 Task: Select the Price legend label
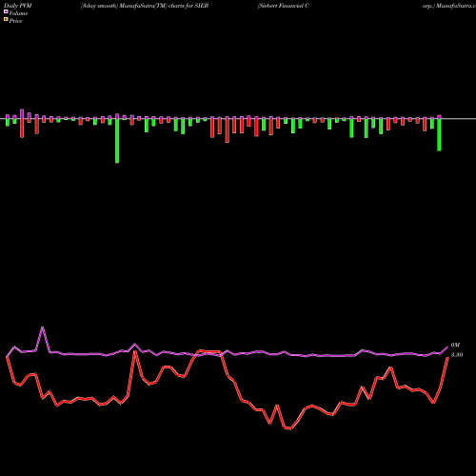(x=15, y=21)
